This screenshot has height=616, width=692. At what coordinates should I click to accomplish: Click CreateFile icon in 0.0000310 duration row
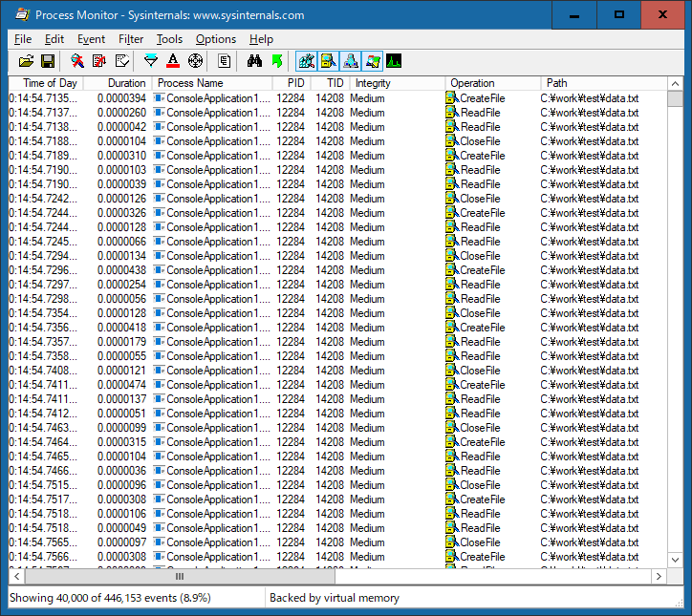coord(450,156)
